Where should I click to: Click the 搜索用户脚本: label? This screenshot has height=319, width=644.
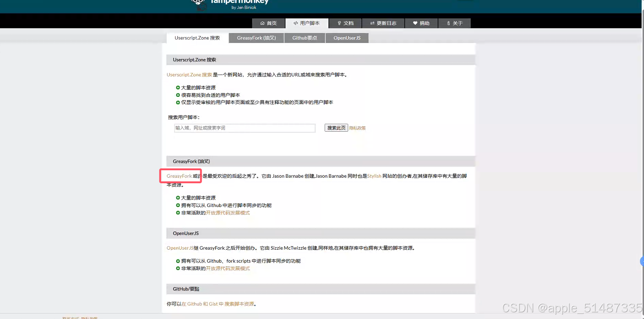[x=184, y=117]
